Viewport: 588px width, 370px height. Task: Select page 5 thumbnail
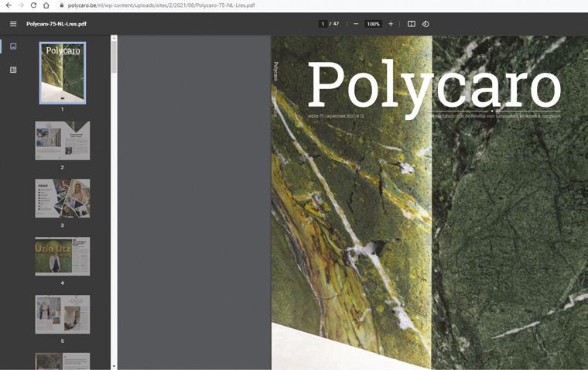pyautogui.click(x=63, y=314)
